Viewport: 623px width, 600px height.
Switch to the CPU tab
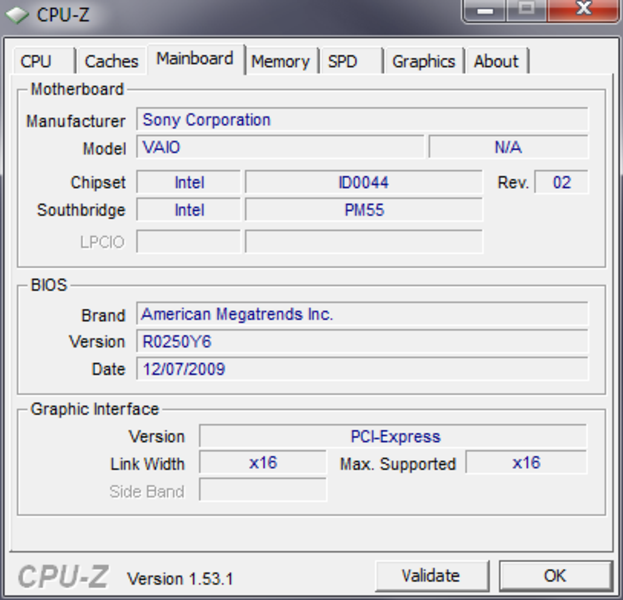[x=44, y=61]
